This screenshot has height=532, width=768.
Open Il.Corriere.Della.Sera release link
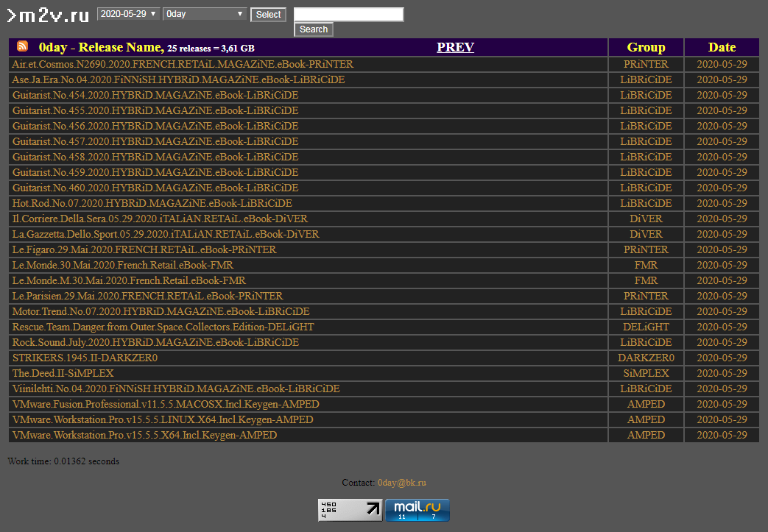pos(161,219)
